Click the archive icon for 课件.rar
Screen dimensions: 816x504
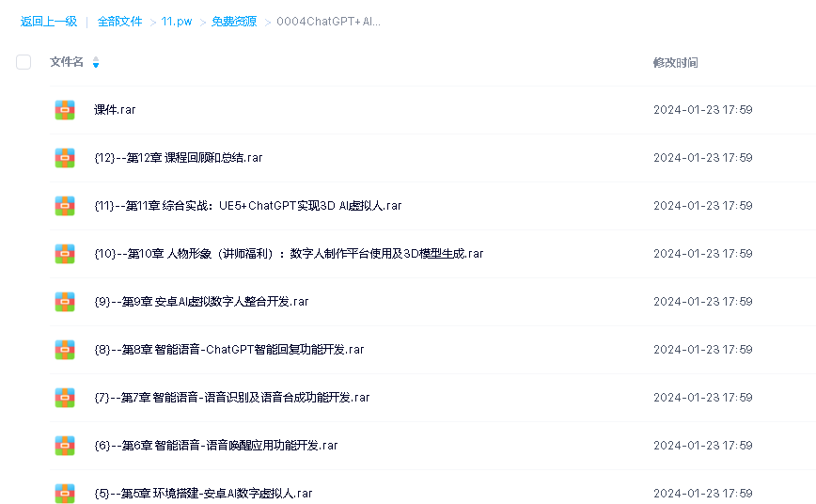65,110
